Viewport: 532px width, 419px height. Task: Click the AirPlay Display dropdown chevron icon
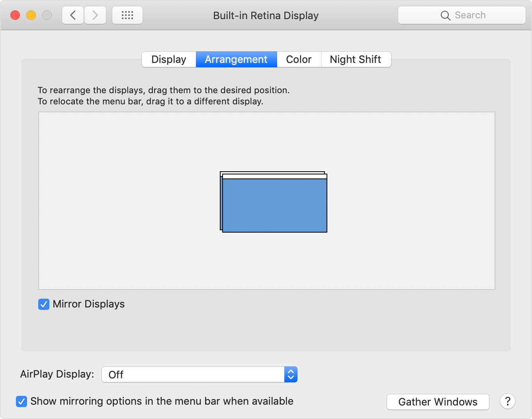click(x=290, y=374)
